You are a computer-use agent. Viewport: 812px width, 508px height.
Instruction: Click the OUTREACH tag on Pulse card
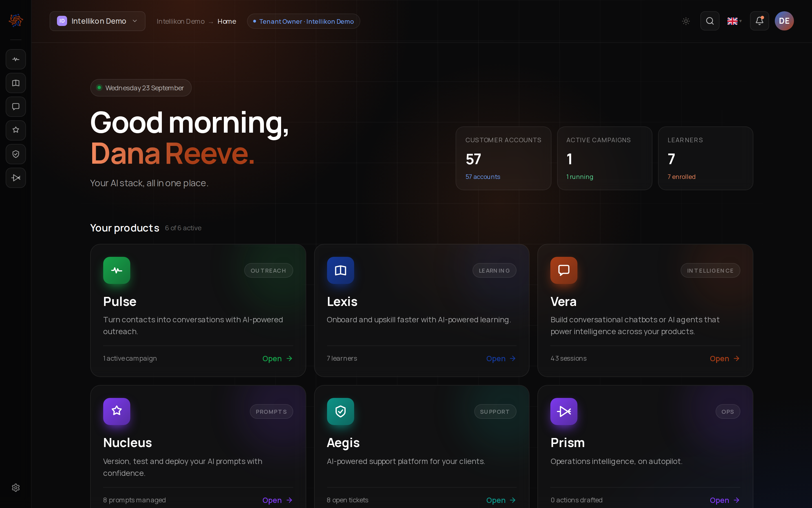[268, 270]
